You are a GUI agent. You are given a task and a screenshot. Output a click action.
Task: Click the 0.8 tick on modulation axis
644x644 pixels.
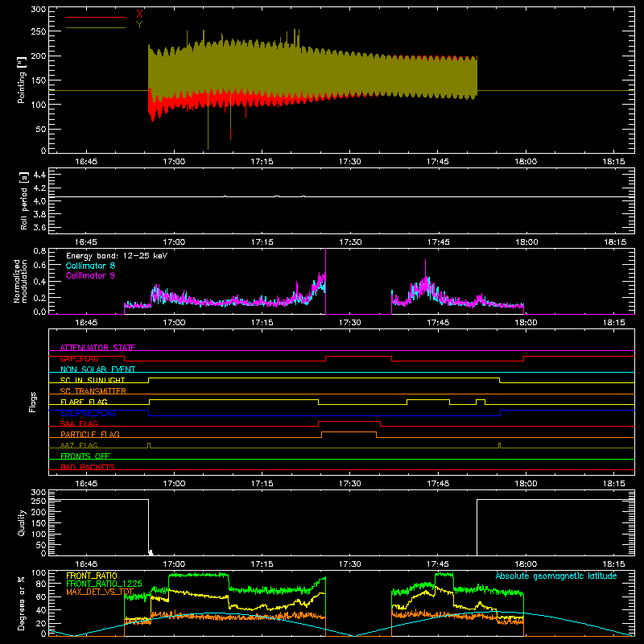(x=39, y=250)
